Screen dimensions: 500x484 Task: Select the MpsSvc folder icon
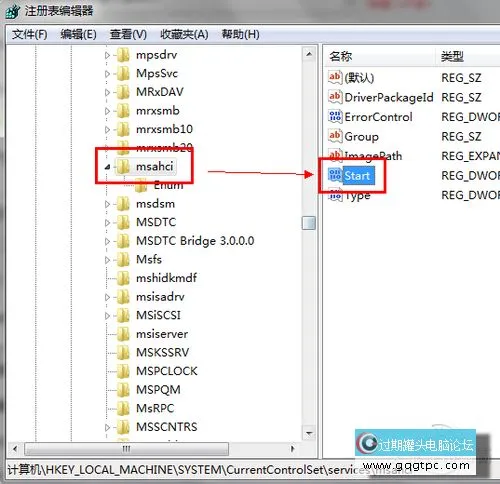click(123, 73)
